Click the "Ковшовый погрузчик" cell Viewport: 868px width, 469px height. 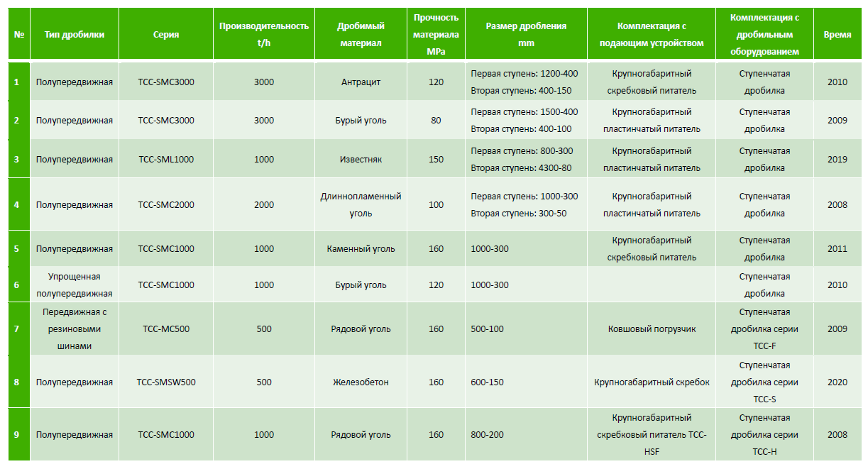(x=652, y=329)
